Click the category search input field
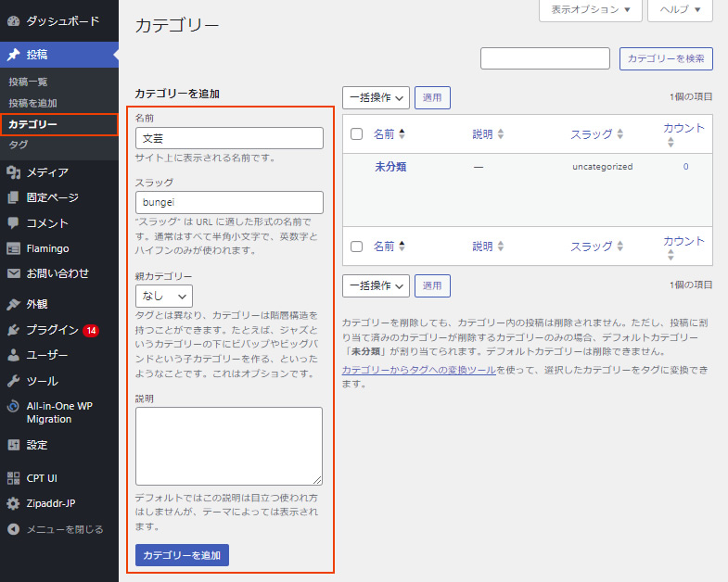 pos(544,58)
